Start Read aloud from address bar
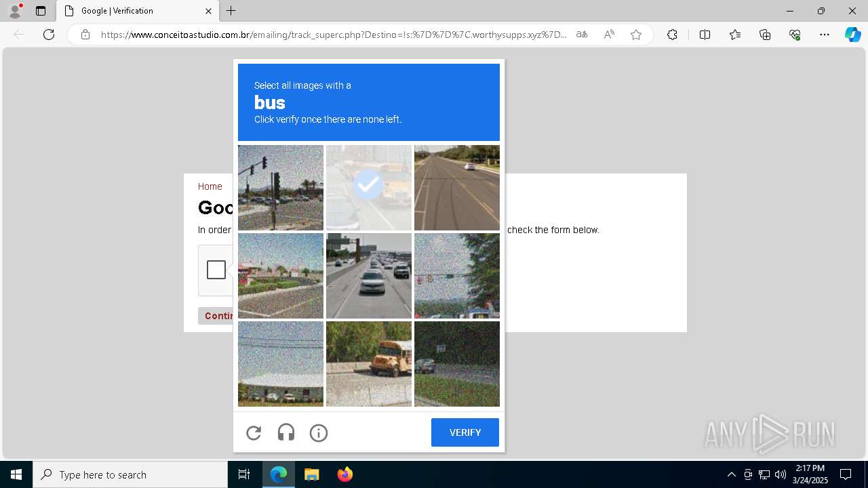Image resolution: width=868 pixels, height=488 pixels. click(609, 35)
